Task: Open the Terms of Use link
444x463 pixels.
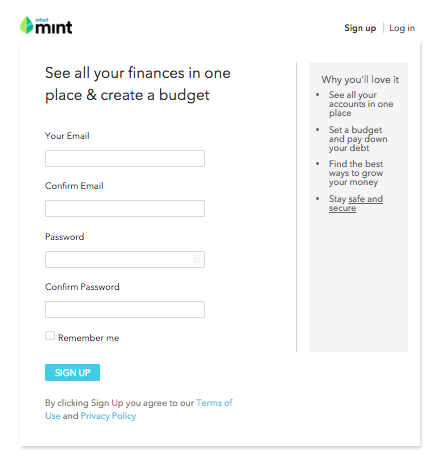Action: click(139, 409)
